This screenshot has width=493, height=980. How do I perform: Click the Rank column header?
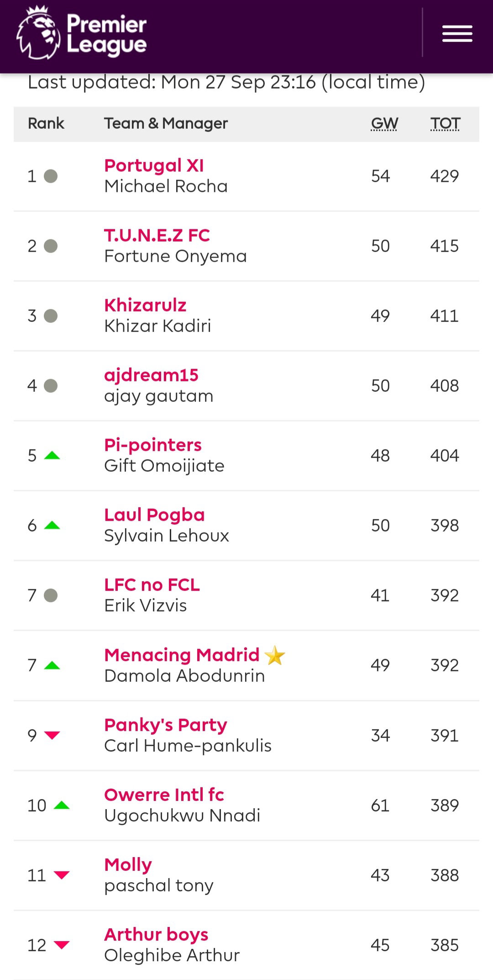[46, 123]
